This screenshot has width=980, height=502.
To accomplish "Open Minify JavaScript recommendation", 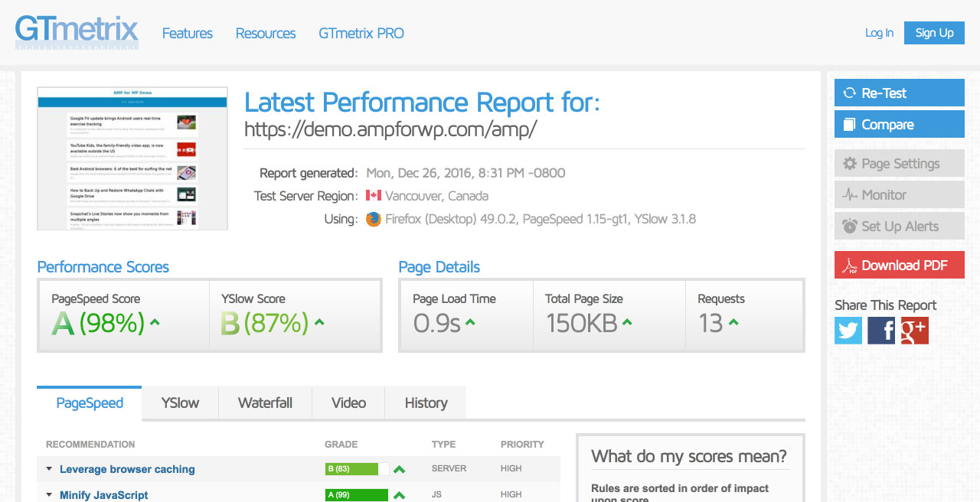I will (x=104, y=495).
